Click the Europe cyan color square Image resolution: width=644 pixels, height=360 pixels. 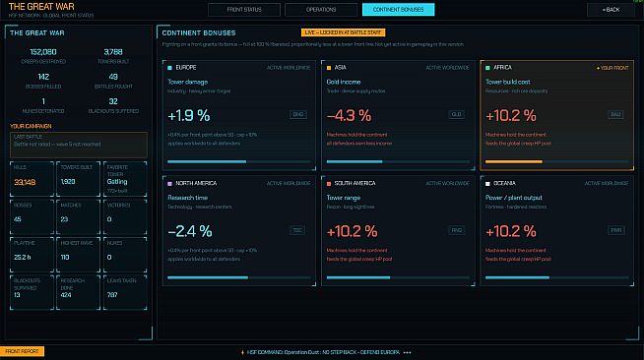[x=169, y=68]
